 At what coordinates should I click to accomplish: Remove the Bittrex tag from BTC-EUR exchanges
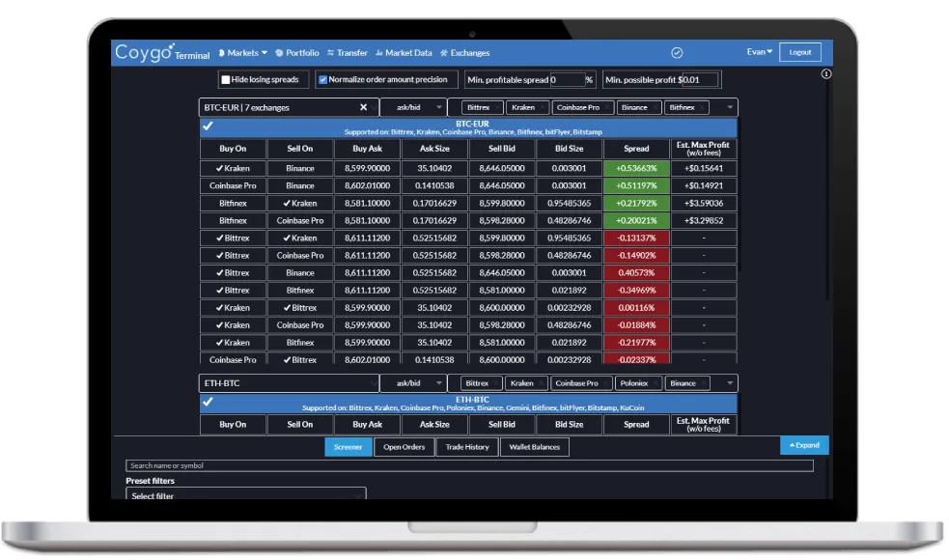(x=497, y=108)
